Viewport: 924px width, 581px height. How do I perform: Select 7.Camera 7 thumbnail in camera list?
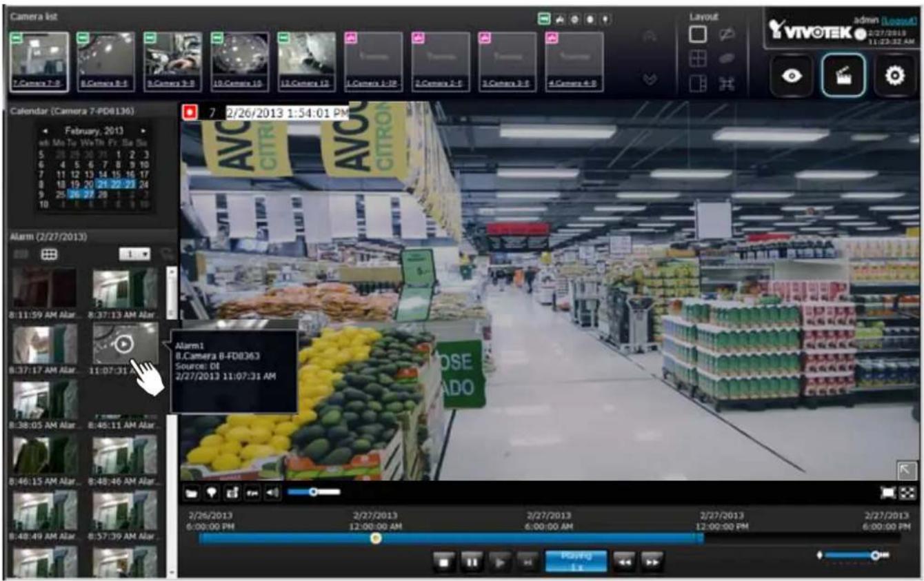click(x=39, y=62)
